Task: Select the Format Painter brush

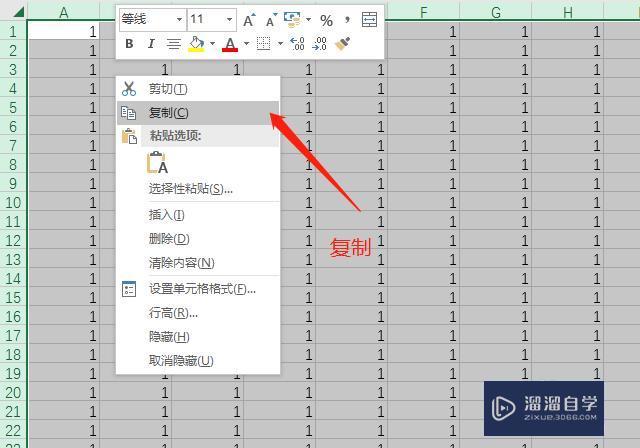Action: (x=343, y=43)
